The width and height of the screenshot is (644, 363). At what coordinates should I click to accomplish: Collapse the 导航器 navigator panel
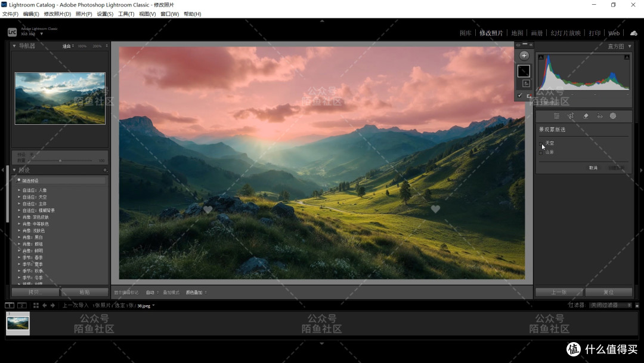click(14, 45)
